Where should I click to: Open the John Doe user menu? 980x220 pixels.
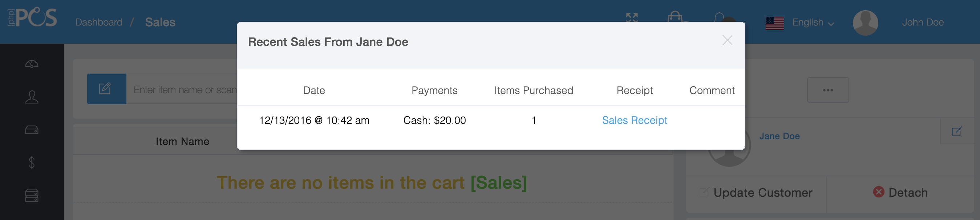[922, 23]
